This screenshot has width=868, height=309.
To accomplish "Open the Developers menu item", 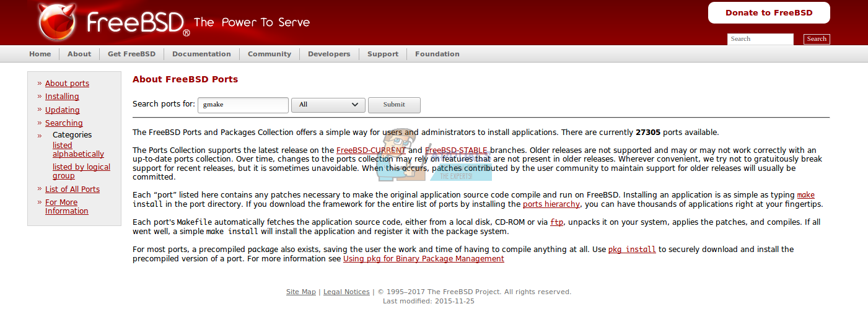I will coord(329,54).
